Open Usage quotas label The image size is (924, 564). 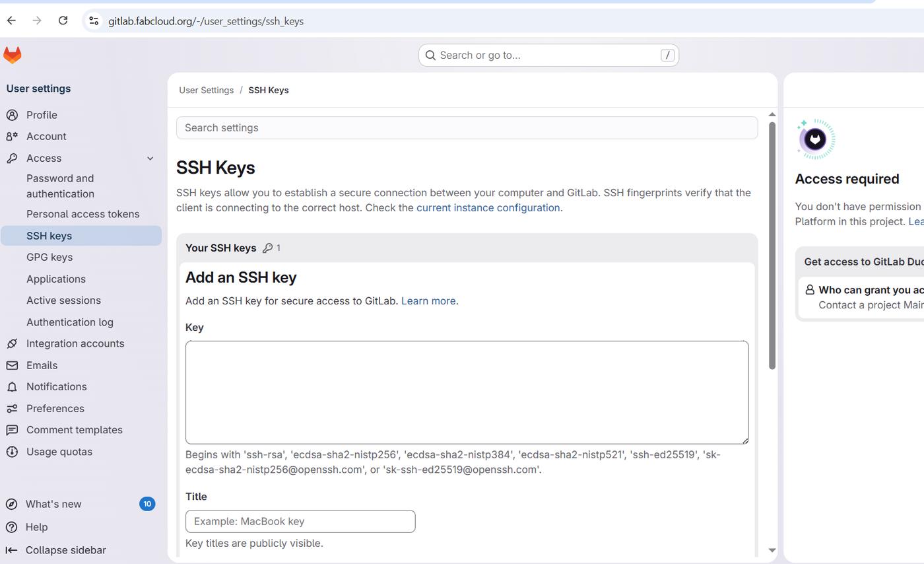coord(59,452)
